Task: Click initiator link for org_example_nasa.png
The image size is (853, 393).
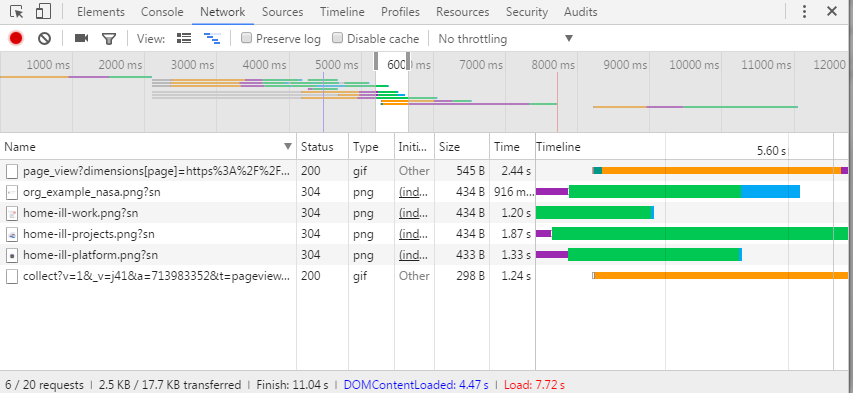Action: [414, 192]
